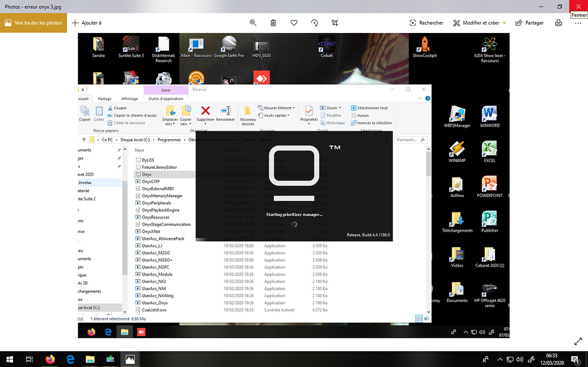Viewport: 588px width, 367px height.
Task: Select UserAcc_NXWing file in the list
Action: click(x=157, y=296)
